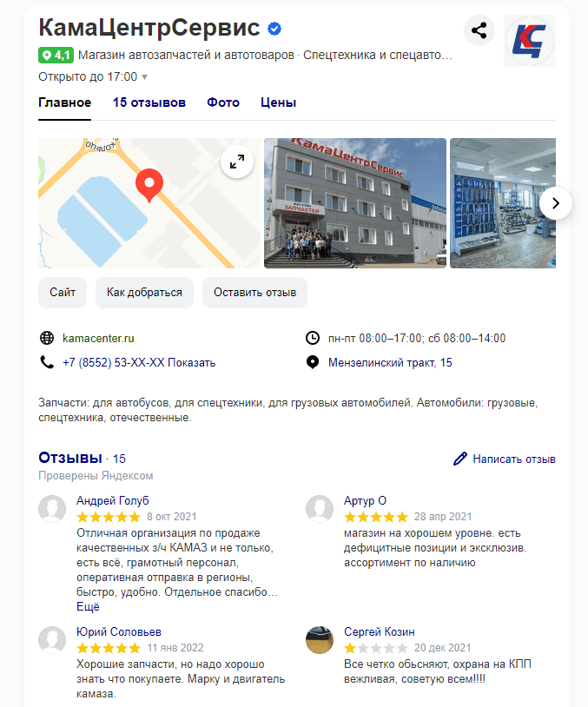The image size is (588, 707).
Task: Open the building exterior photo
Action: (x=355, y=203)
